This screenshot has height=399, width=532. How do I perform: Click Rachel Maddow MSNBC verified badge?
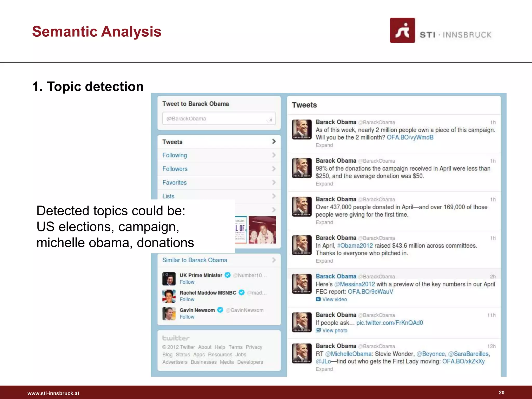242,292
